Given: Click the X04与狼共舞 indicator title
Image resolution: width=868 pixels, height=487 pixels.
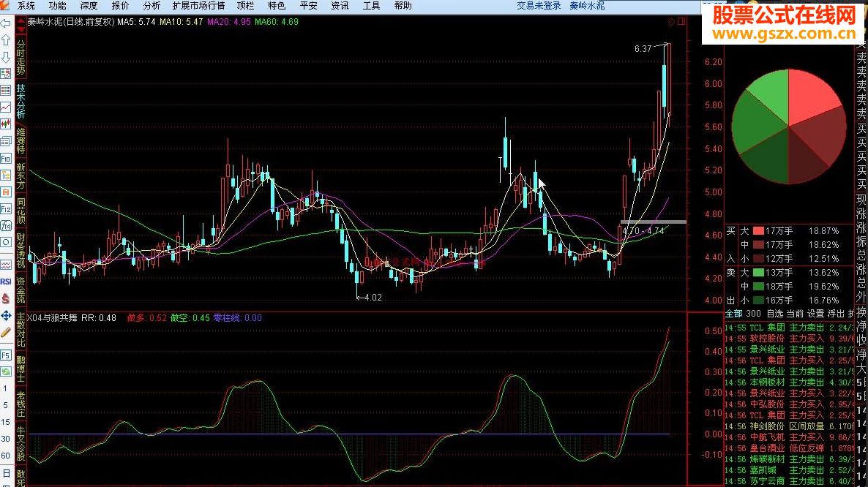Looking at the screenshot, I should [53, 318].
